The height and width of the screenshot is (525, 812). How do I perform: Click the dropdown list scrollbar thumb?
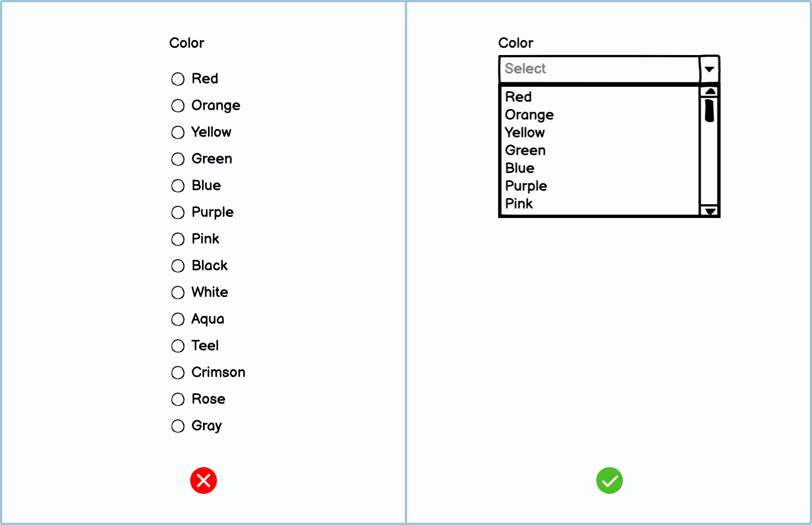point(710,110)
